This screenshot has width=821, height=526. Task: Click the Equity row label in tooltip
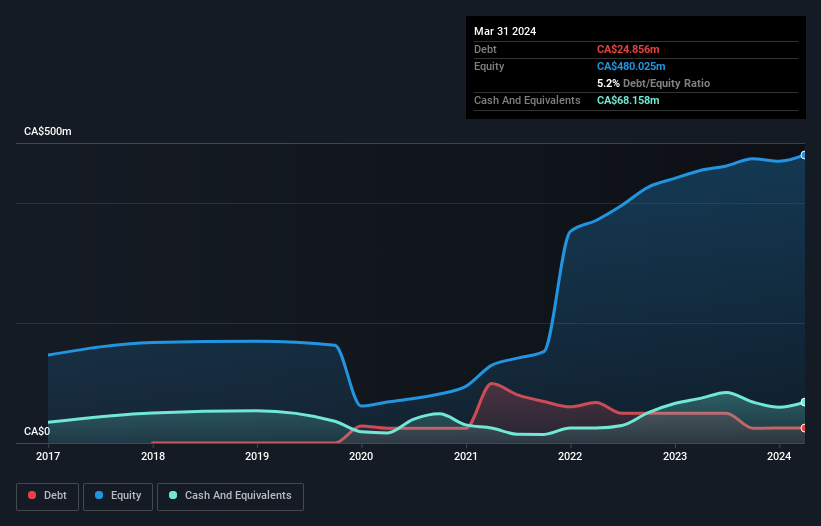tap(489, 66)
